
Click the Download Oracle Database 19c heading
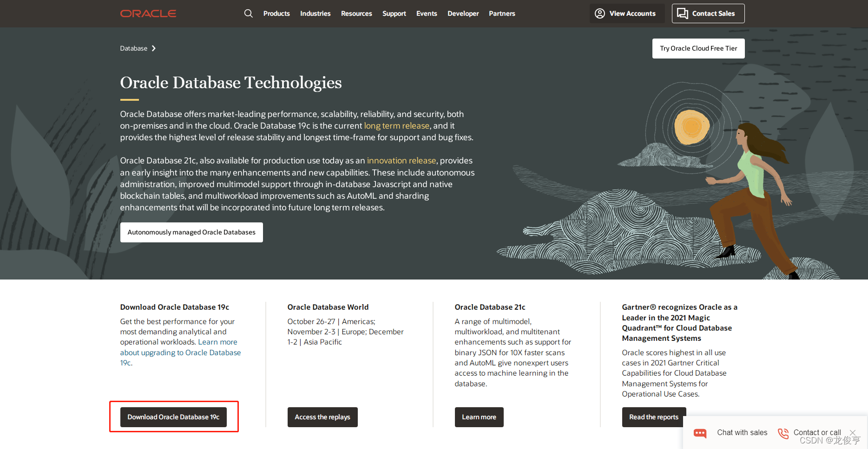coord(175,307)
